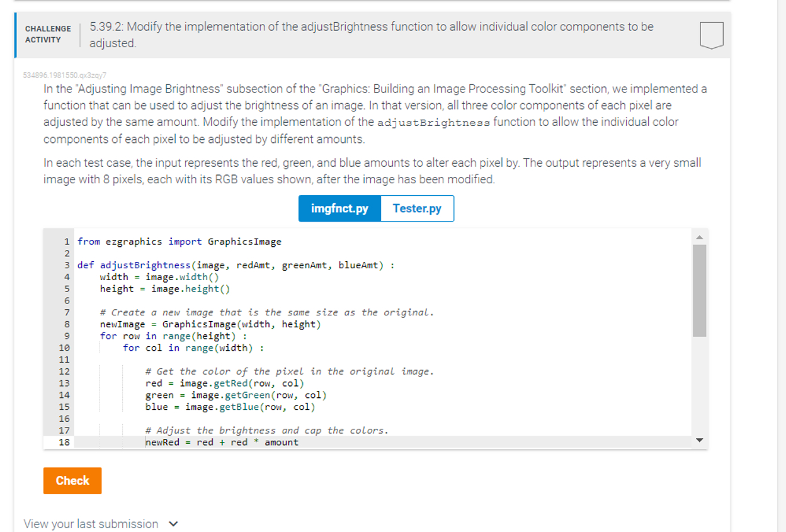Click the scrollbar down arrow in the code editor
Screen dimensions: 786x532
click(x=700, y=440)
